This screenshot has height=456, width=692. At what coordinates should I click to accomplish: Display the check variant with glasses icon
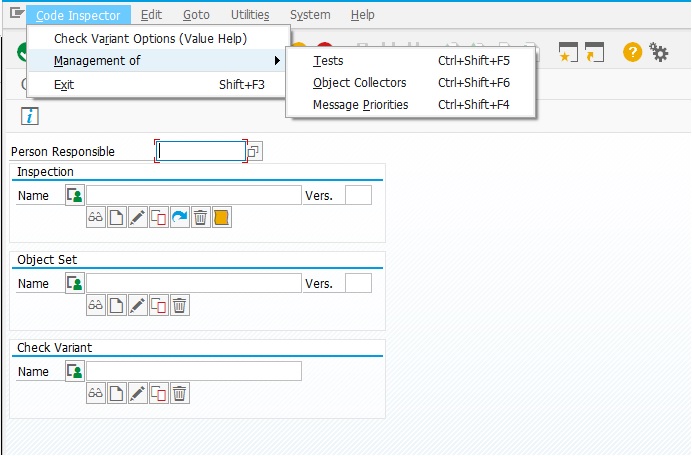(96, 393)
